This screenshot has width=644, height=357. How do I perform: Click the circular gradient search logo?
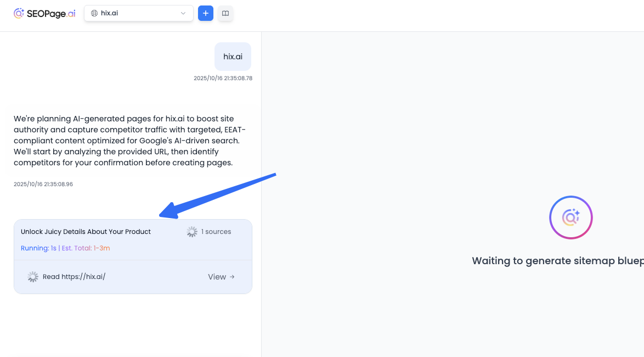[570, 217]
